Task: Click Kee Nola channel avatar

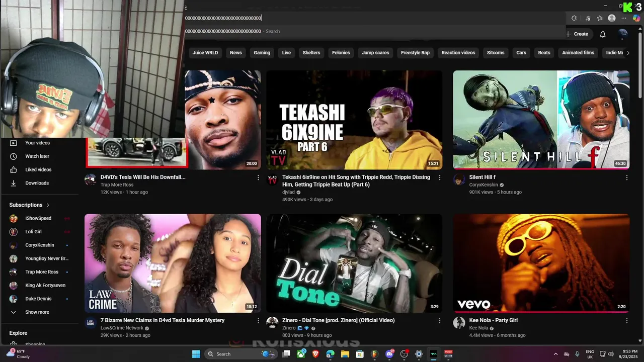Action: [459, 323]
